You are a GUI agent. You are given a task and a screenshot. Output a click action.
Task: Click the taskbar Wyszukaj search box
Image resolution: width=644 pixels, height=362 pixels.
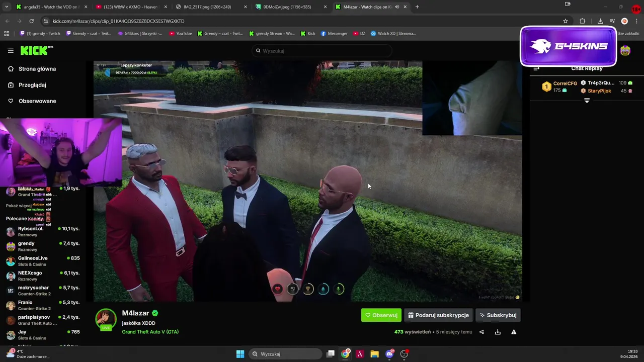pyautogui.click(x=286, y=354)
